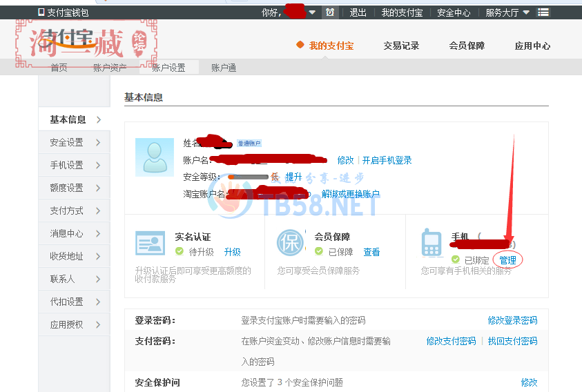Click 解绑或更换账户 link
This screenshot has height=392, width=582.
click(351, 194)
